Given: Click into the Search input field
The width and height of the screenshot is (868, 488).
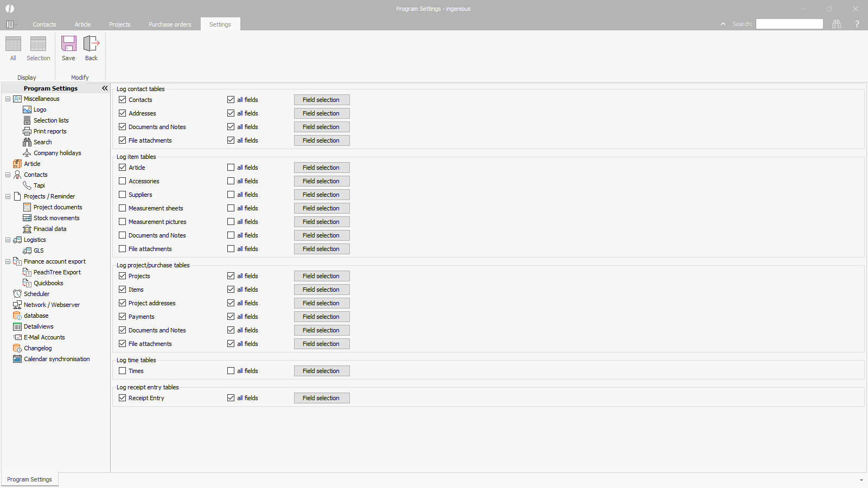Looking at the screenshot, I should (x=789, y=24).
